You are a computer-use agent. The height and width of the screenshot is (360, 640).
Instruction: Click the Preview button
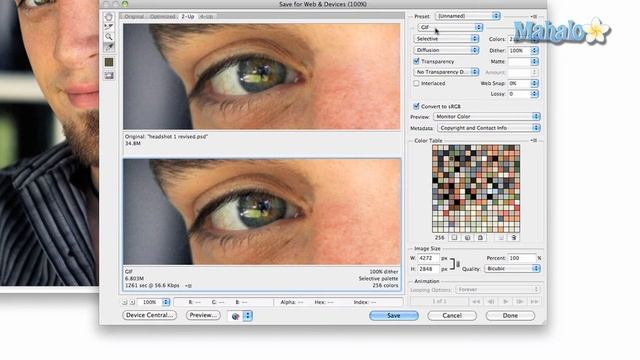(203, 315)
